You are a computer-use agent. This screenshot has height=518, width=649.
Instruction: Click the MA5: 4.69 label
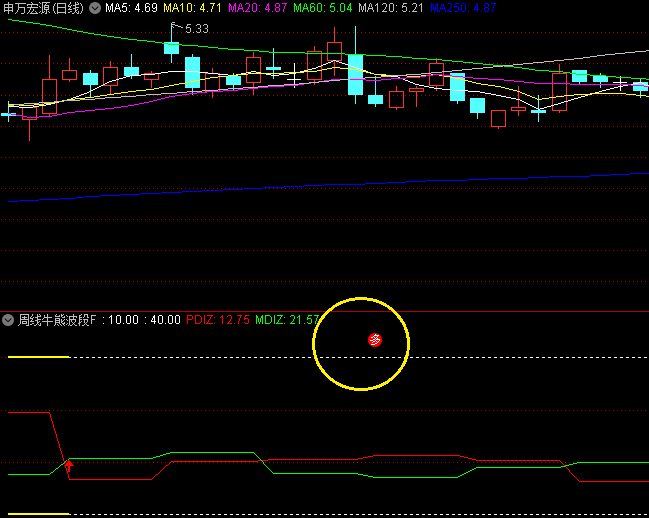pos(131,8)
